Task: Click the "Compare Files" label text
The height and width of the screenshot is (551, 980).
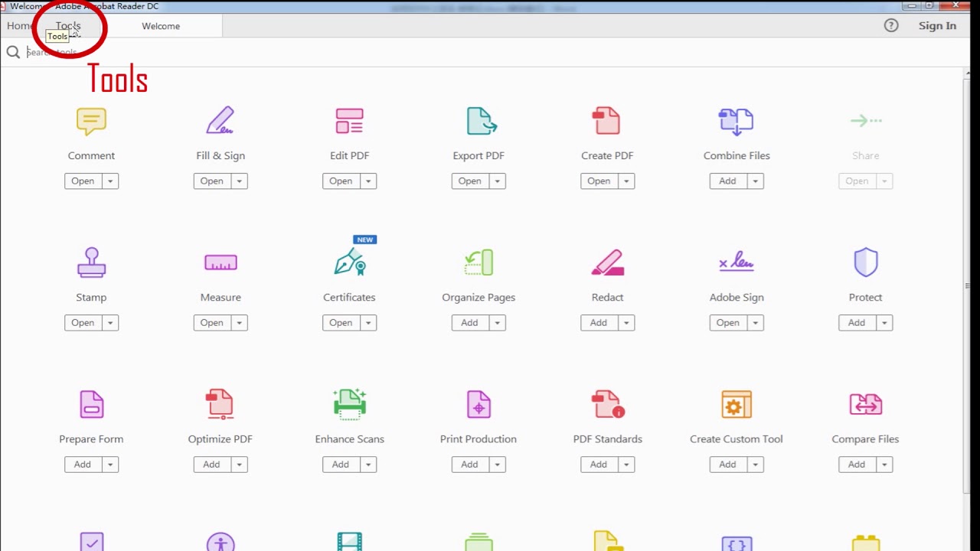Action: pyautogui.click(x=865, y=439)
